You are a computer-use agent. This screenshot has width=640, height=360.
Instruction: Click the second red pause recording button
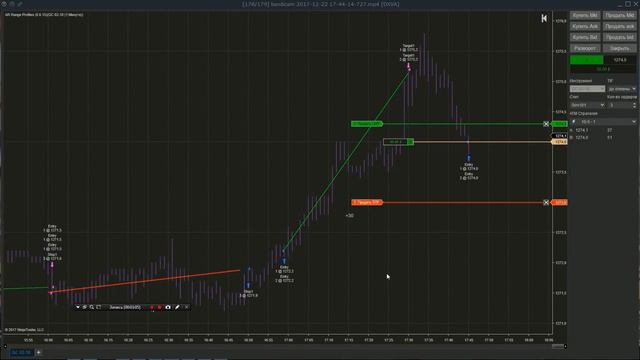tap(159, 307)
